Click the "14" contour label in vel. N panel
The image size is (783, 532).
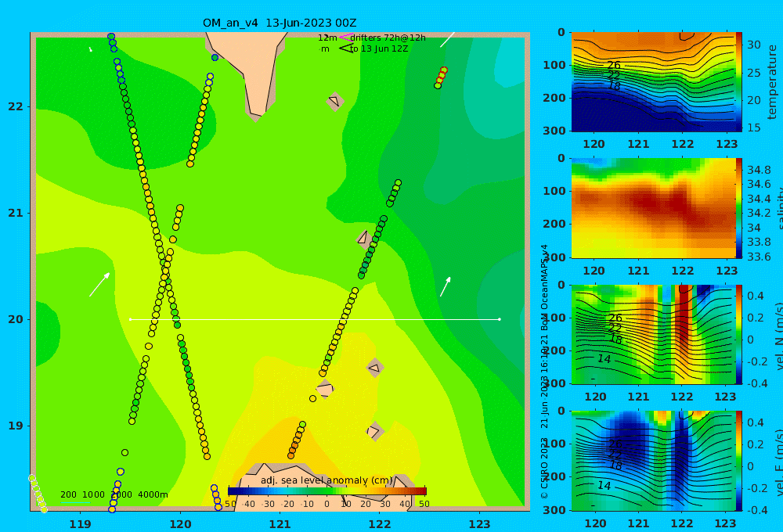click(x=604, y=358)
